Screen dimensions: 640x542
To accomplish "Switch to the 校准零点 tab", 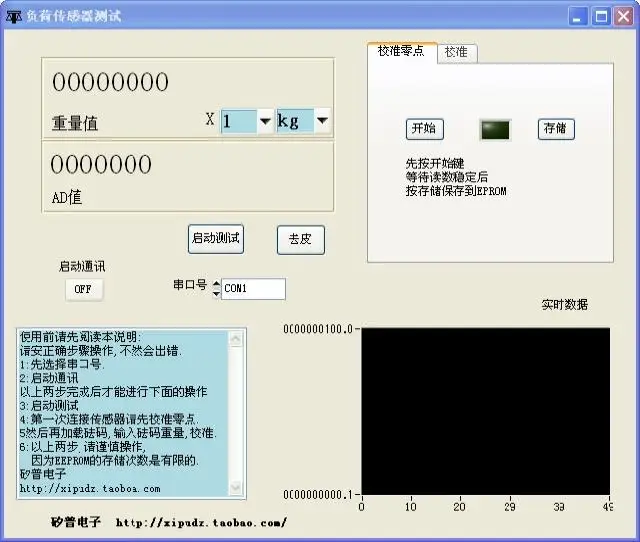I will tap(402, 52).
